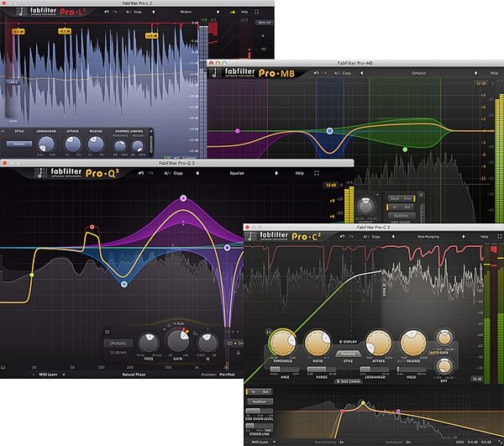Click the Release knob in Pro-L 2
Image resolution: width=504 pixels, height=446 pixels.
tap(96, 144)
